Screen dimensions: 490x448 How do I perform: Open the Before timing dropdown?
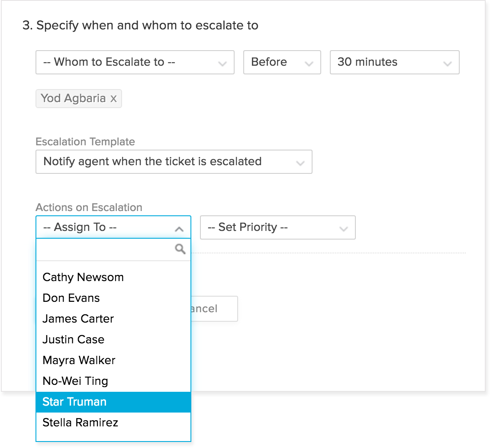click(x=282, y=62)
